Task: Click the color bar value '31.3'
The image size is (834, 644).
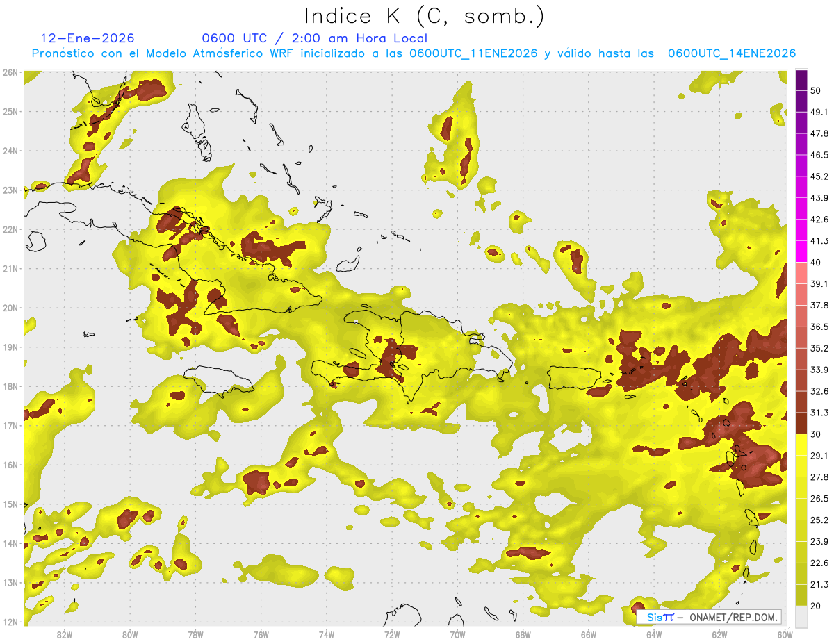Action: pos(819,413)
